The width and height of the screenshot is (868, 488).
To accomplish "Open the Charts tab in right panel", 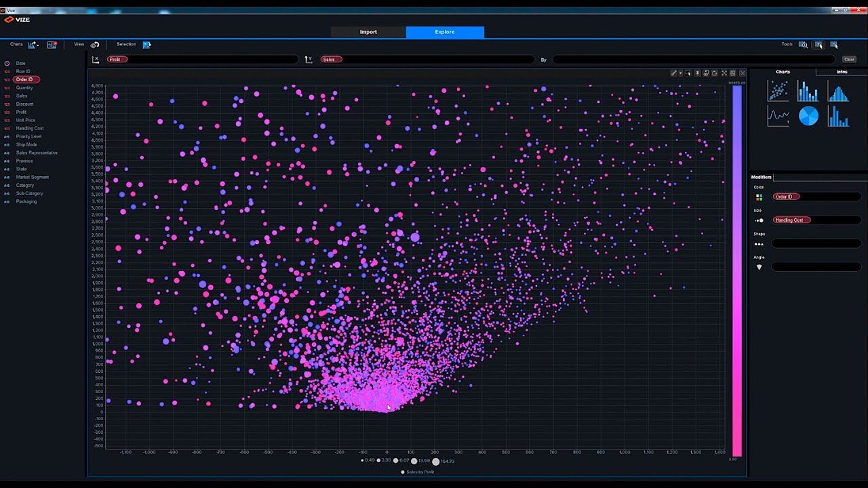I will (783, 72).
